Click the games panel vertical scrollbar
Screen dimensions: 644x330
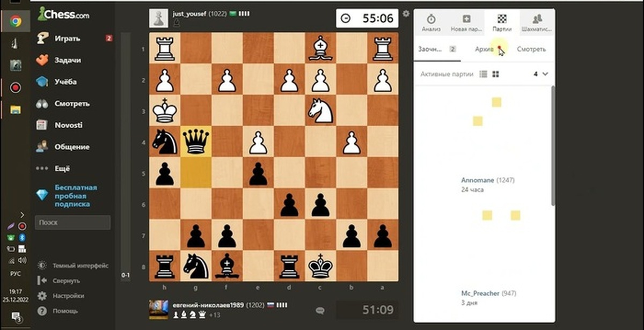553,145
